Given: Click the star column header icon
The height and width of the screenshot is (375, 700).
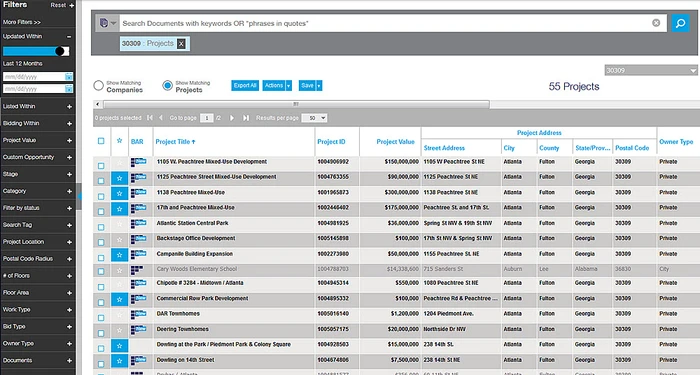Looking at the screenshot, I should [119, 141].
